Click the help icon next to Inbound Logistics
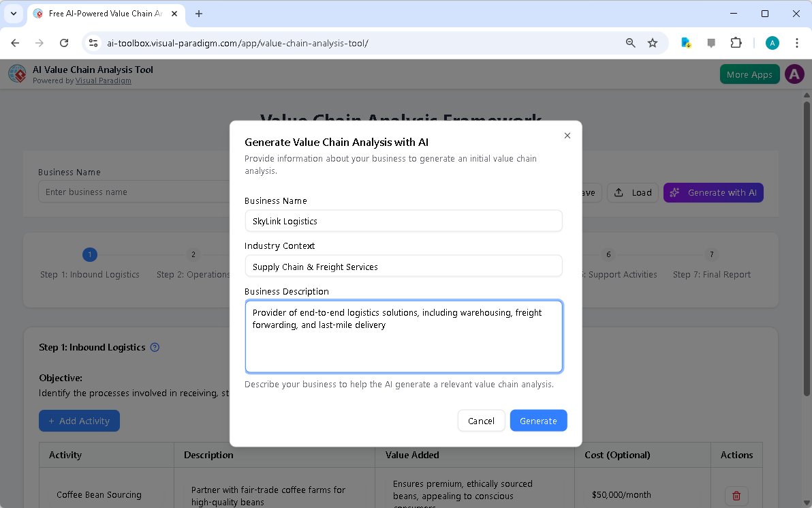 pyautogui.click(x=155, y=347)
